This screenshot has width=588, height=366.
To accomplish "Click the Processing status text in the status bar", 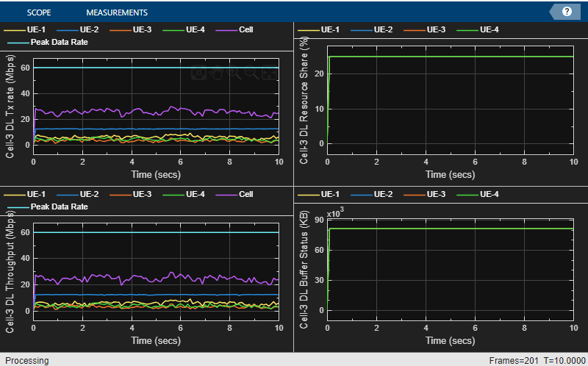I will [x=25, y=360].
